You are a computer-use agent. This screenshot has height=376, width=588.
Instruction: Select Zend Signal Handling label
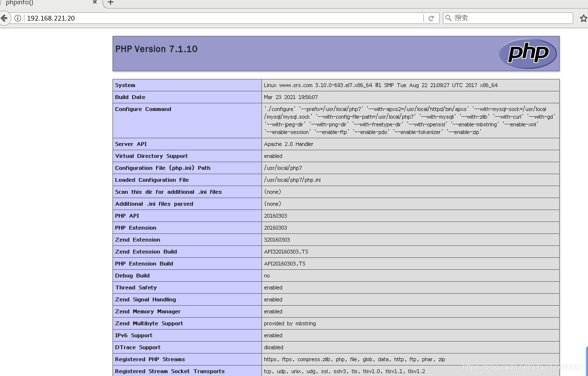pos(146,299)
